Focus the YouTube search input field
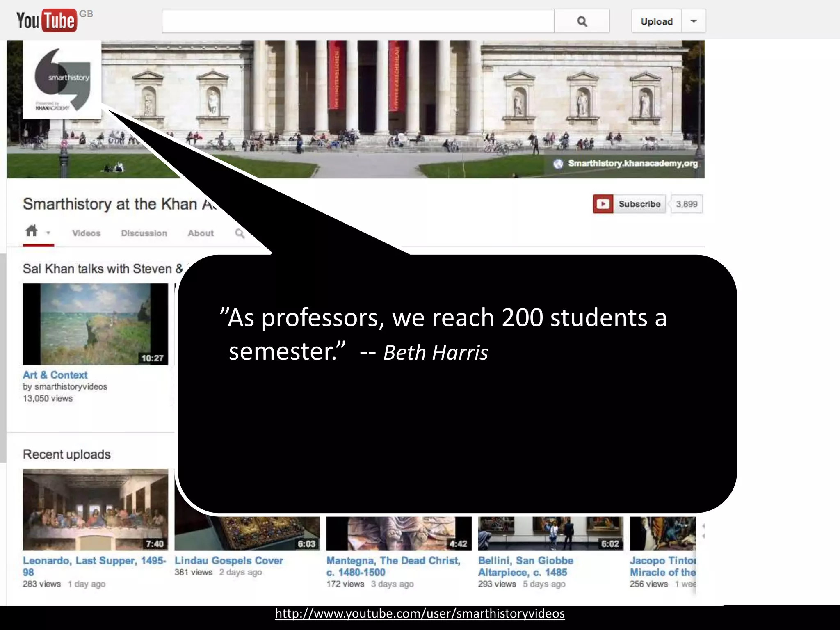840x630 pixels. click(358, 21)
